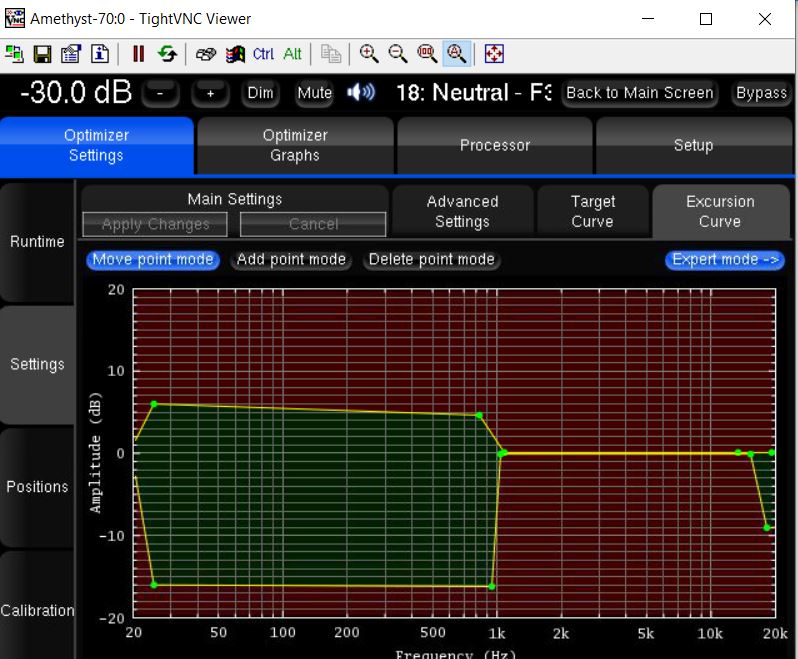Toggle the Mute button

coord(314,93)
